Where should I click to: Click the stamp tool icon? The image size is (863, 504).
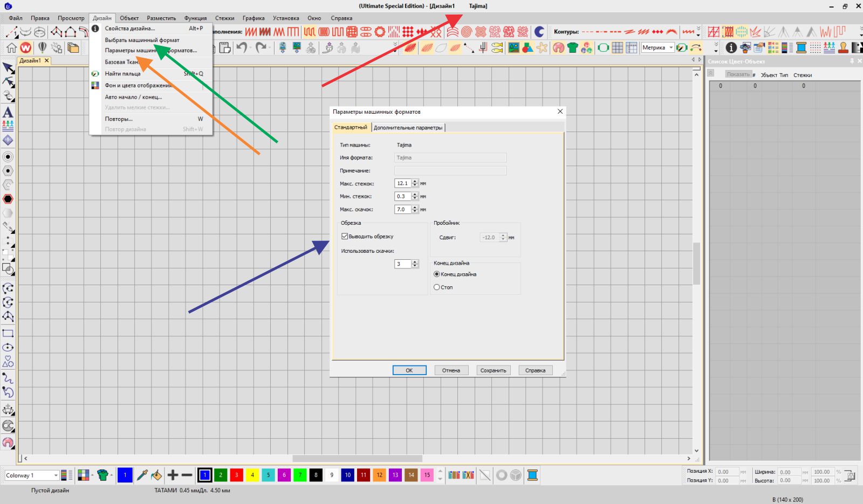[843, 47]
